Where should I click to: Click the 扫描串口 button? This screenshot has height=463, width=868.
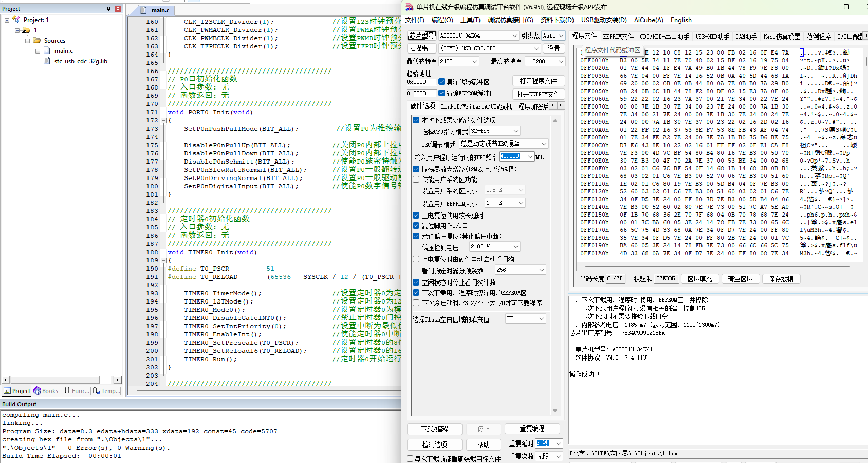click(422, 48)
